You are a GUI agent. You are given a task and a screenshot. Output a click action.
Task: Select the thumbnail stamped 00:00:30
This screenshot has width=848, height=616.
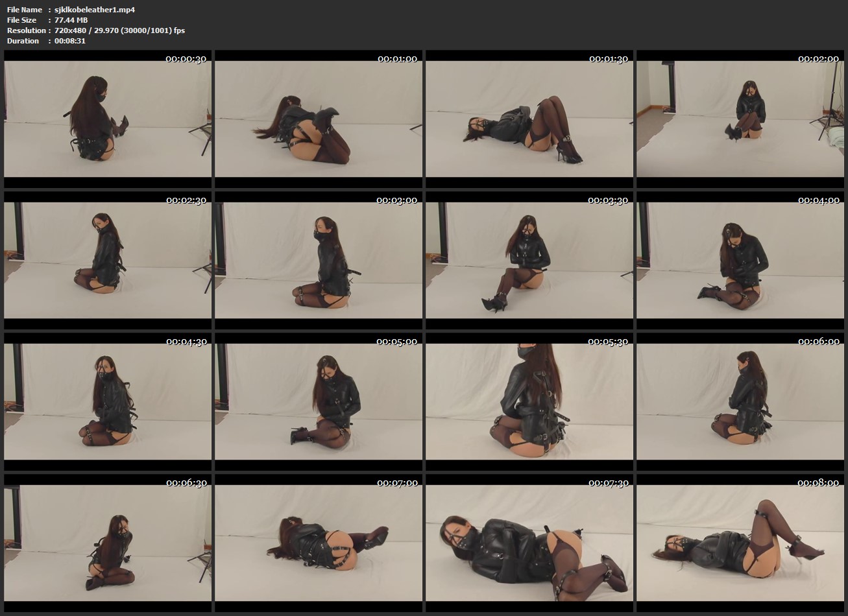[108, 119]
